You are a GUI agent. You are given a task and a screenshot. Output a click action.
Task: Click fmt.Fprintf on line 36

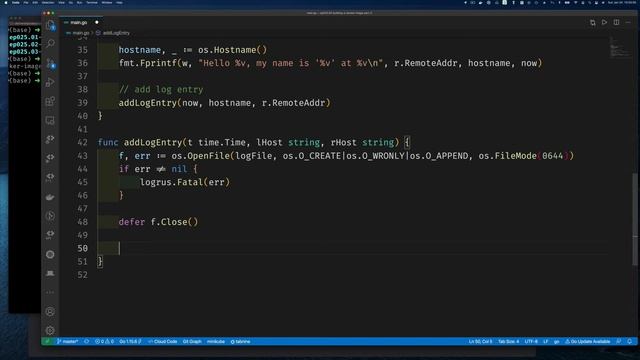[x=148, y=63]
